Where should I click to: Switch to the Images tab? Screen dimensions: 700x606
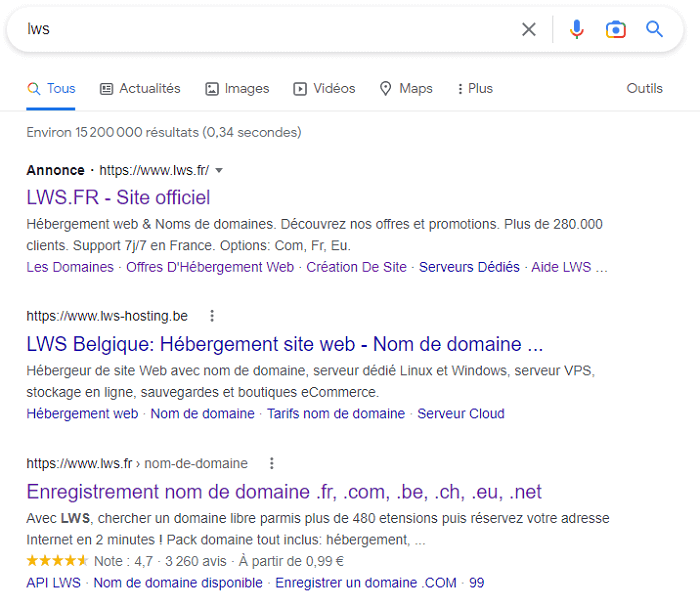click(x=237, y=88)
